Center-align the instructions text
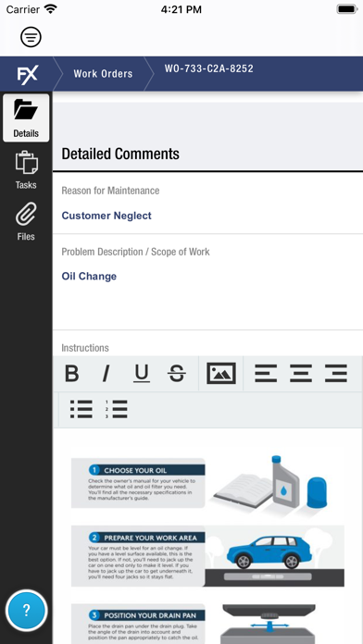363x644 pixels. pos(301,374)
